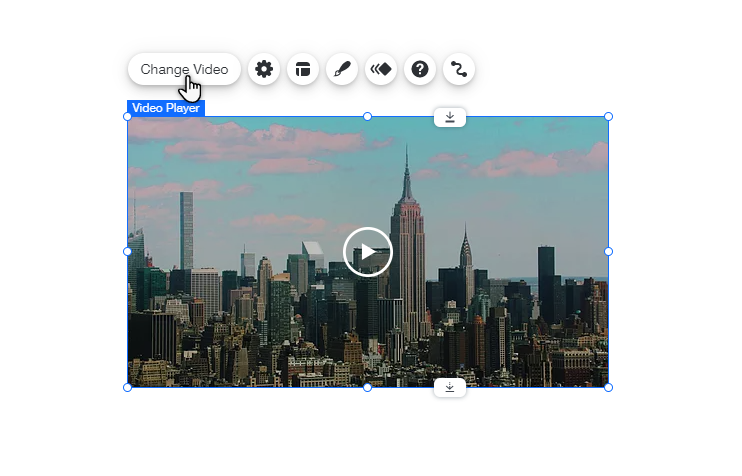Play the video with center play button

(368, 252)
